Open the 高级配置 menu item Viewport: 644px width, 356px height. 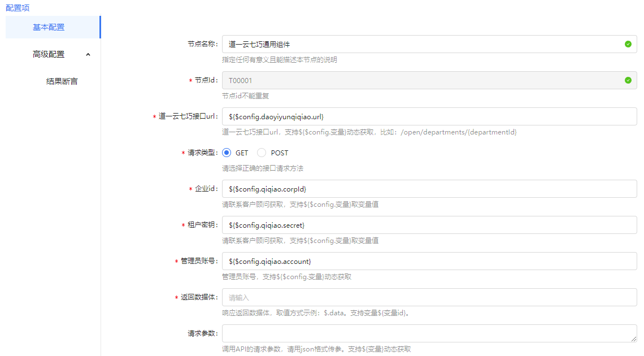coord(49,54)
